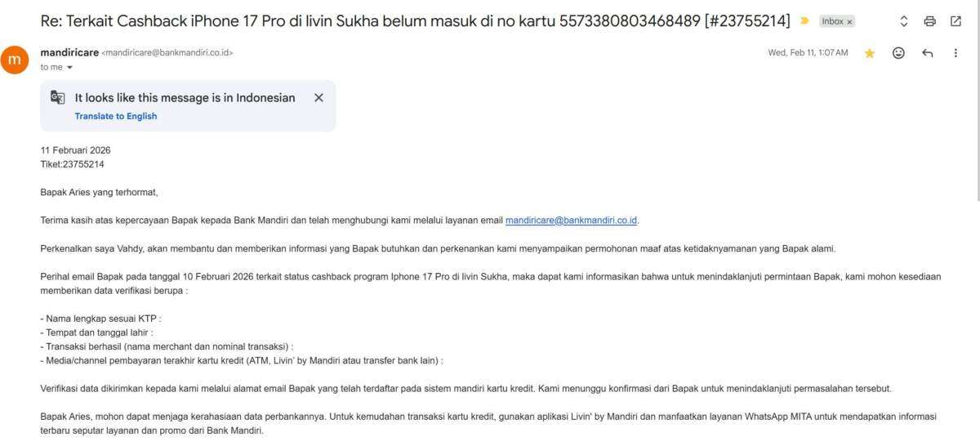Open the email in a new window
980x446 pixels.
pyautogui.click(x=955, y=21)
